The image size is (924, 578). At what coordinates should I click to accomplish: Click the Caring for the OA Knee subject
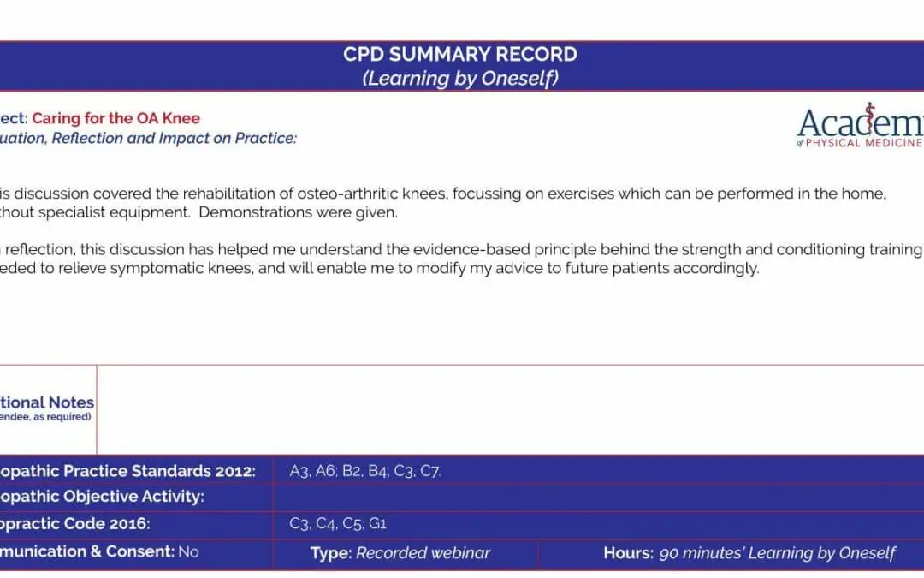116,118
